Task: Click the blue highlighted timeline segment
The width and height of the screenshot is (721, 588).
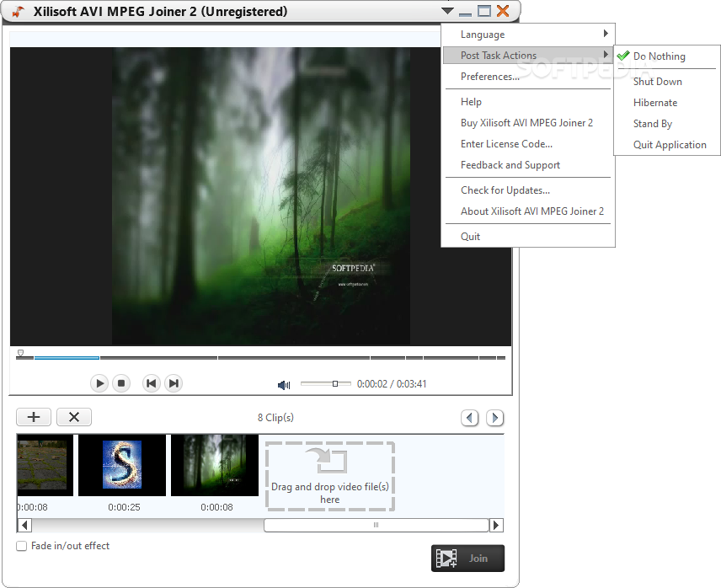Action: coord(67,357)
